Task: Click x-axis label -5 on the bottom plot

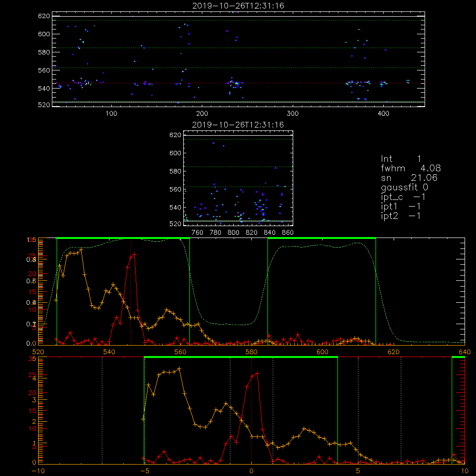Action: pyautogui.click(x=145, y=471)
